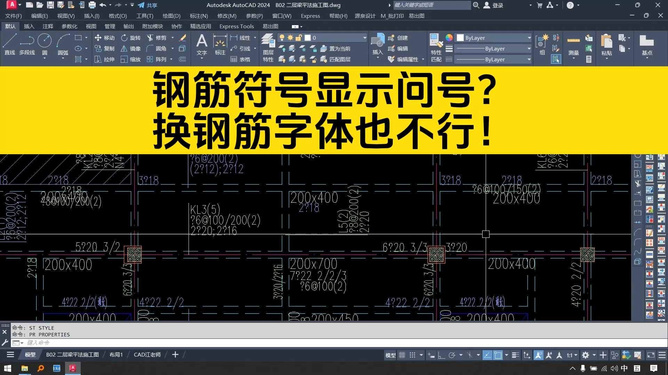
Task: Switch to the Express Tools ribbon tab
Action: tap(237, 26)
